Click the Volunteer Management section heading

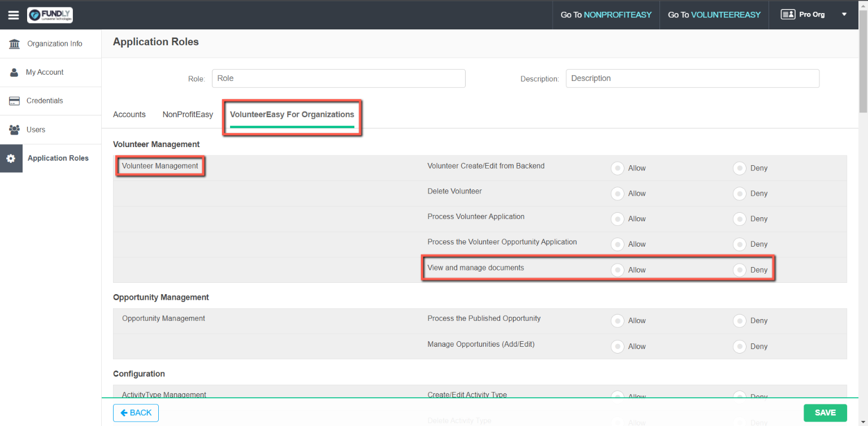157,145
